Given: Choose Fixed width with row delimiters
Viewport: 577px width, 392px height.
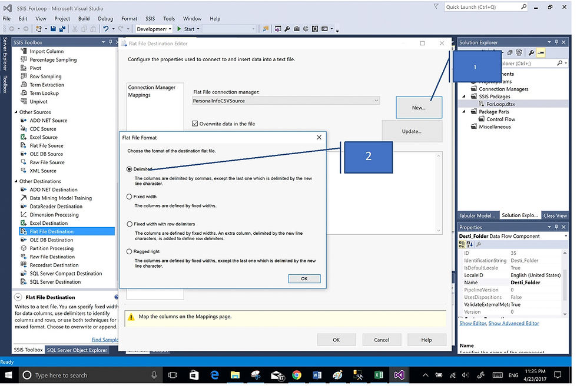Looking at the screenshot, I should pos(129,224).
